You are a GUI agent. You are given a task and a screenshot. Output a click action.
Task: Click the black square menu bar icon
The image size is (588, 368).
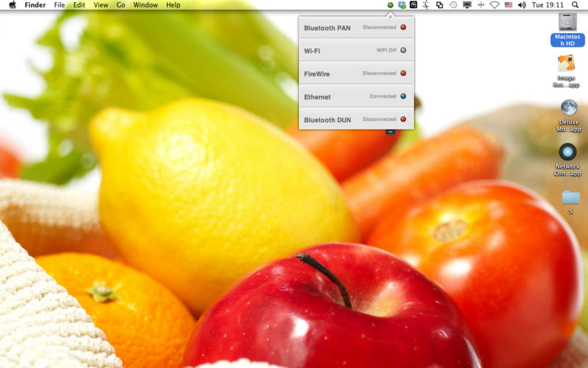click(x=413, y=5)
